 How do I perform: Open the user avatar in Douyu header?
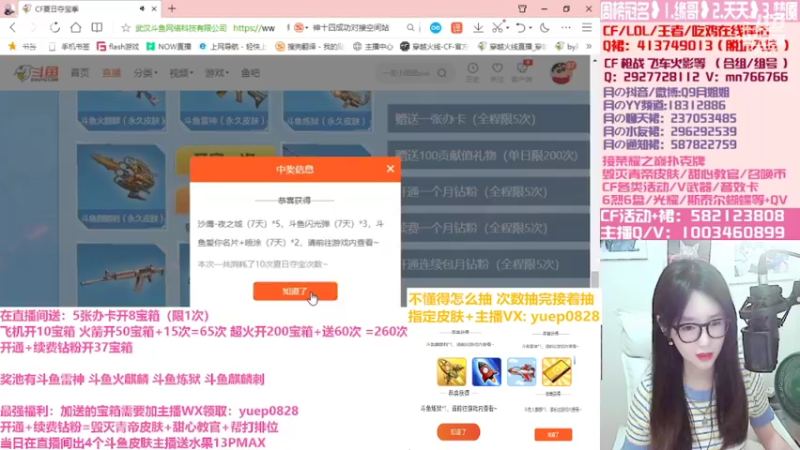coord(561,72)
